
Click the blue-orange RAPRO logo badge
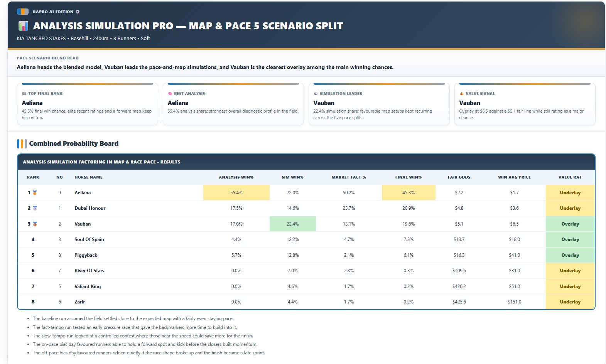(23, 12)
